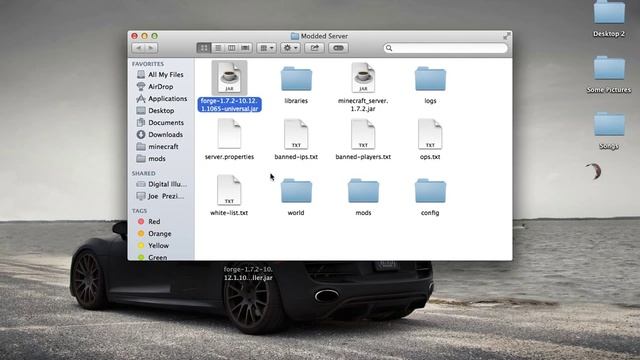Click the Share toolbar button

click(314, 48)
